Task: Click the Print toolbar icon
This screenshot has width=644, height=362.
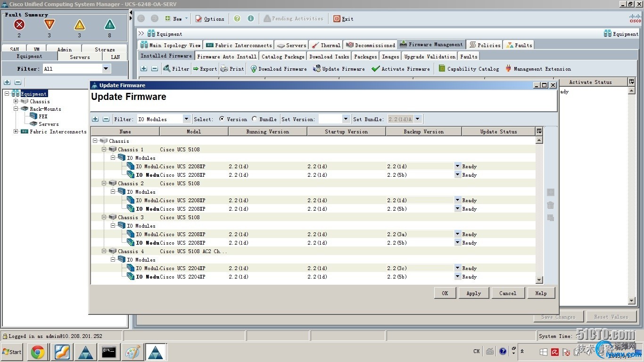Action: pos(224,69)
